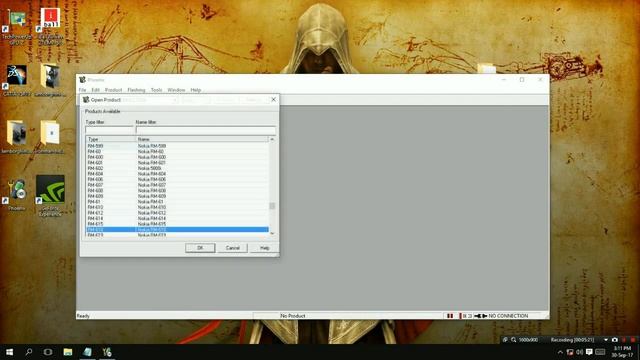
Task: Select the RM-612 product row
Action: [177, 213]
